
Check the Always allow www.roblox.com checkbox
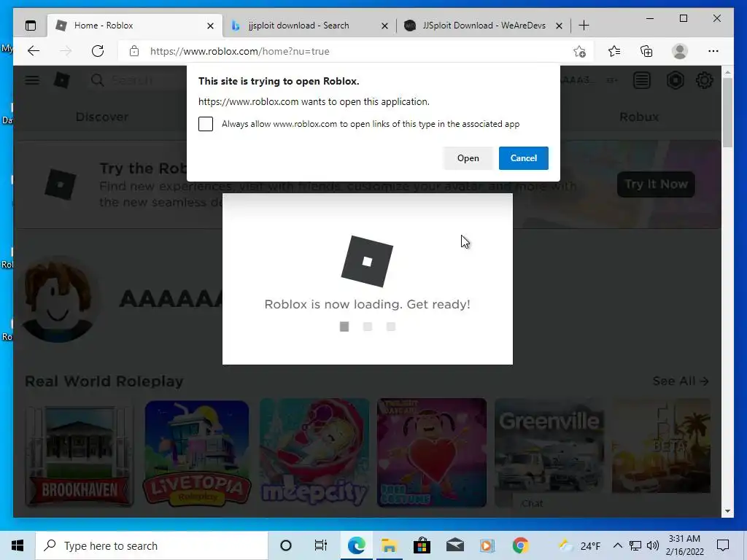(x=206, y=124)
